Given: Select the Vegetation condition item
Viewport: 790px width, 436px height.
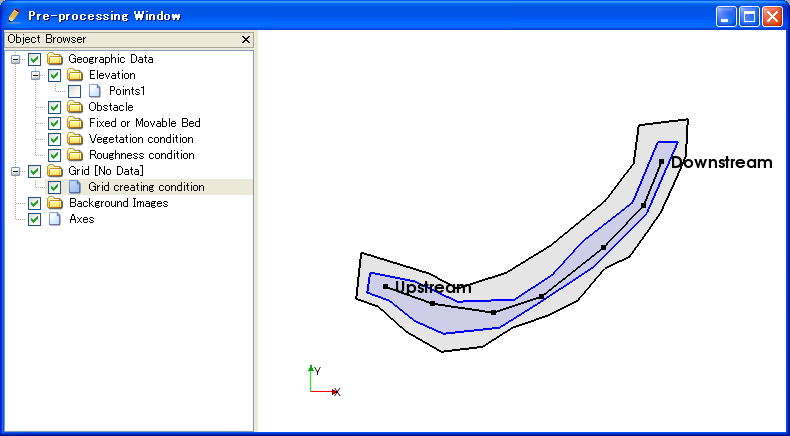Looking at the screenshot, I should pyautogui.click(x=141, y=139).
